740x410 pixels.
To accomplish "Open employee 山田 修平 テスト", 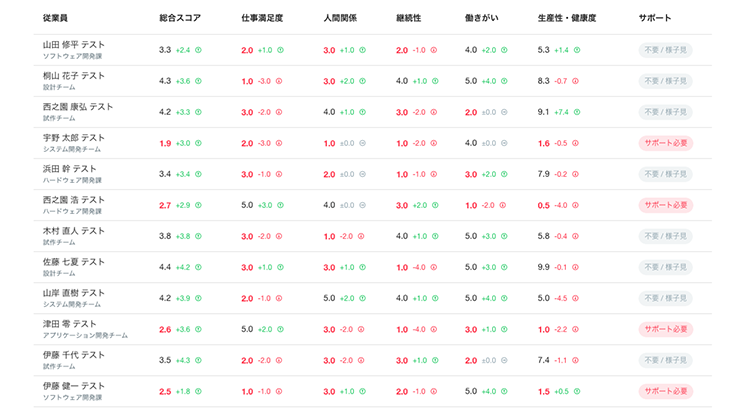I will click(74, 45).
